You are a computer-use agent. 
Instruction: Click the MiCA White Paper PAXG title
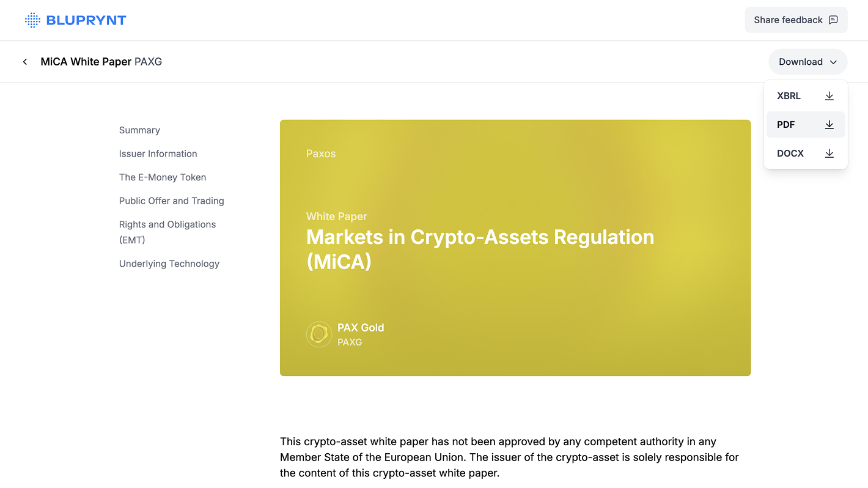(101, 62)
